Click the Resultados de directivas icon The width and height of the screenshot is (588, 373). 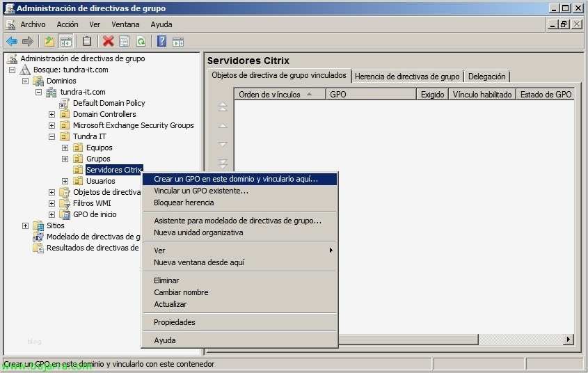click(x=38, y=248)
